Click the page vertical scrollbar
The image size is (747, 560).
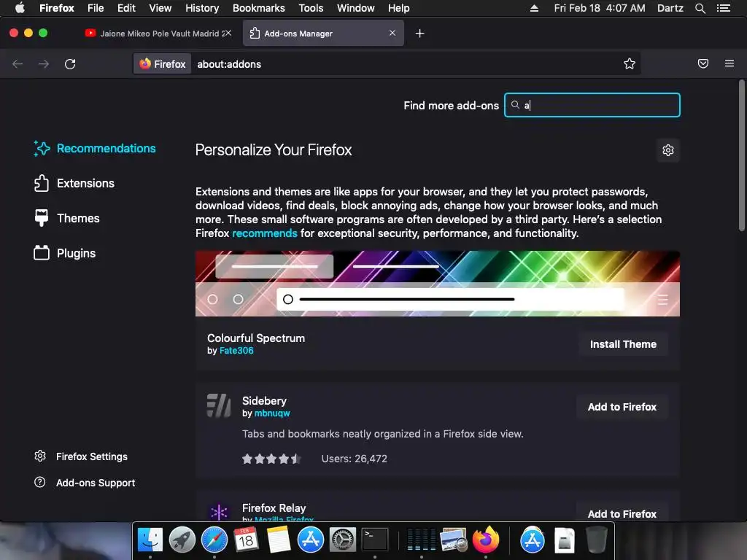[x=742, y=155]
